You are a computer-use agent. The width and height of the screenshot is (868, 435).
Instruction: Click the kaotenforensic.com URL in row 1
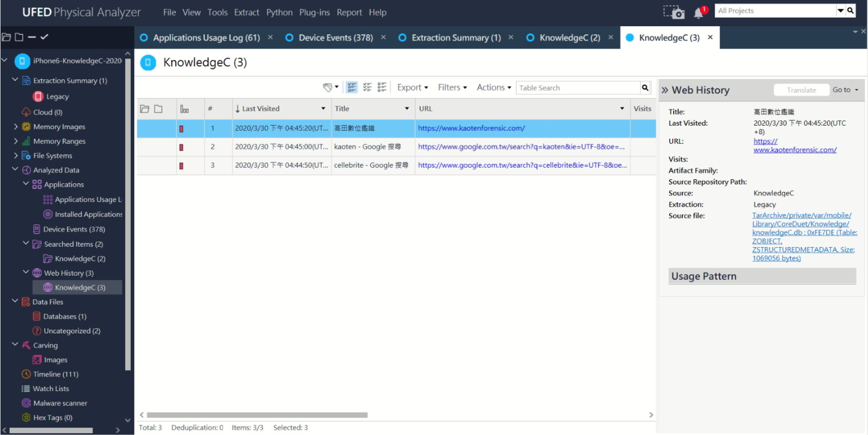pyautogui.click(x=471, y=128)
